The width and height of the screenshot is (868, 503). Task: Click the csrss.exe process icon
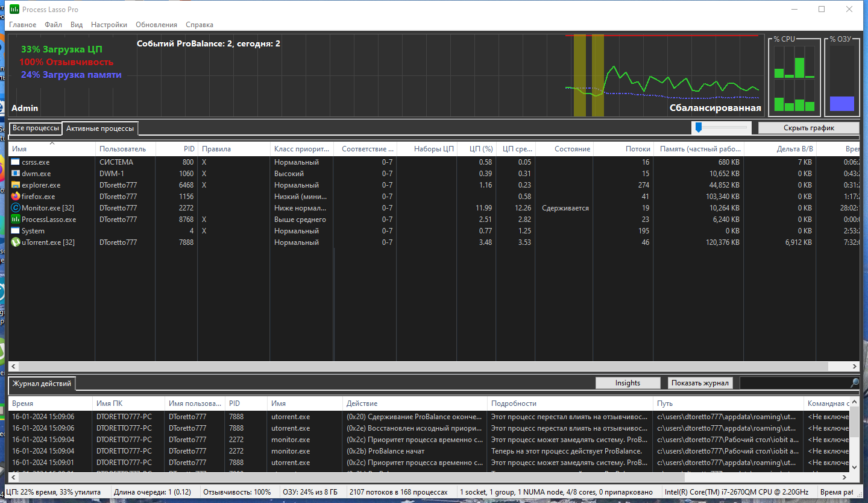(x=15, y=162)
